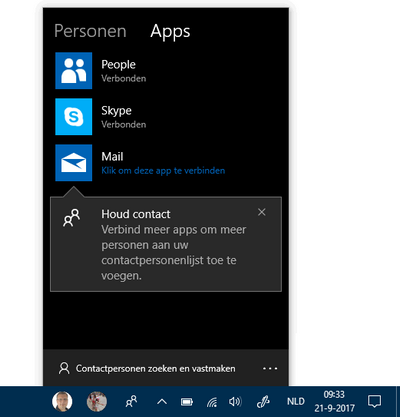Click the Mail label text
400x417 pixels.
(x=112, y=157)
